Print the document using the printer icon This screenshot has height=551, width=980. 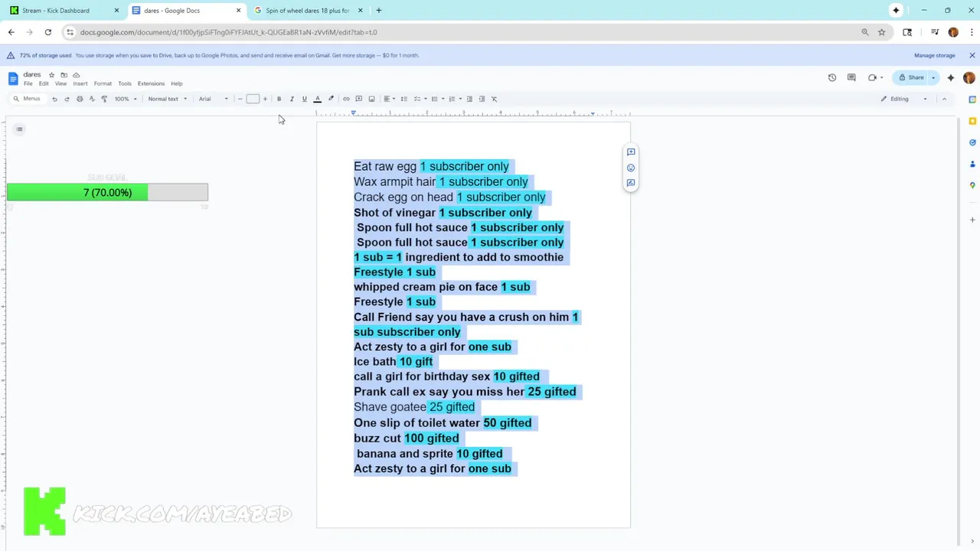(80, 99)
